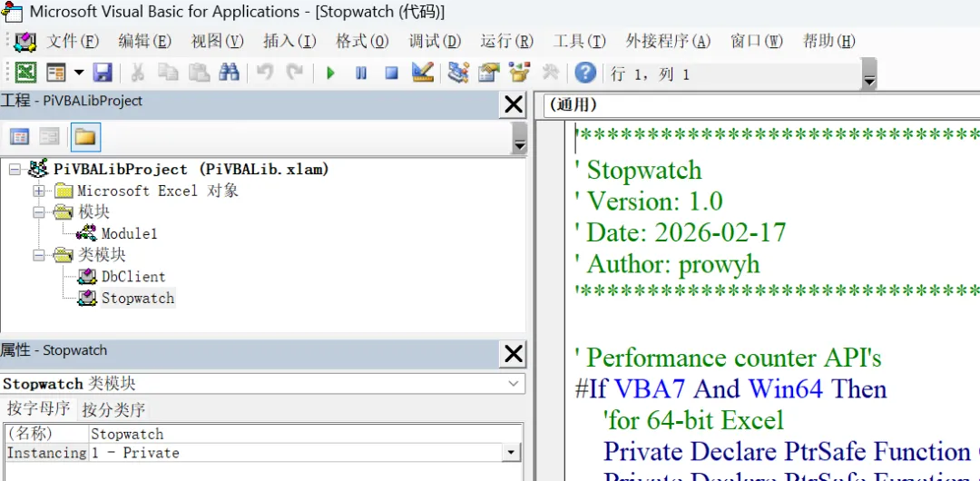Open the (通用) object combo box
Image resolution: width=980 pixels, height=481 pixels.
pos(762,105)
